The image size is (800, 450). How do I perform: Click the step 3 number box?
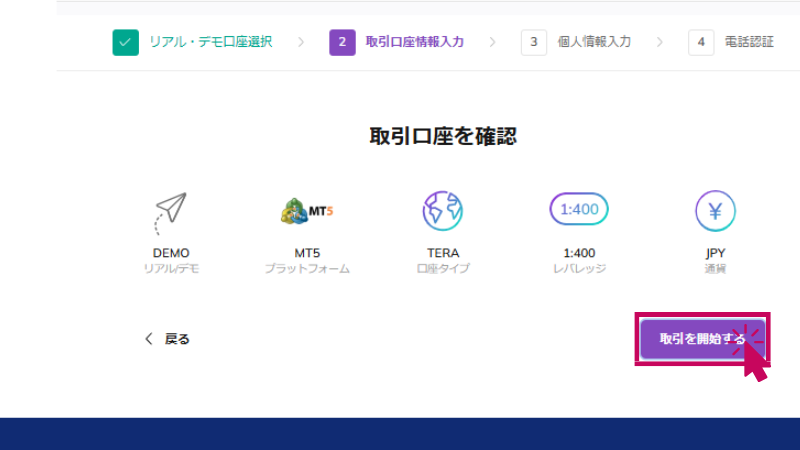click(x=534, y=42)
